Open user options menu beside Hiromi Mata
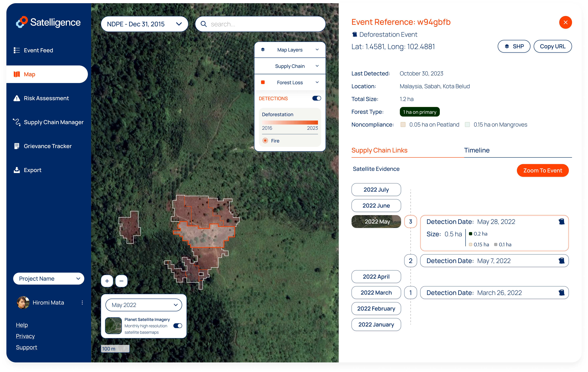 tap(82, 302)
